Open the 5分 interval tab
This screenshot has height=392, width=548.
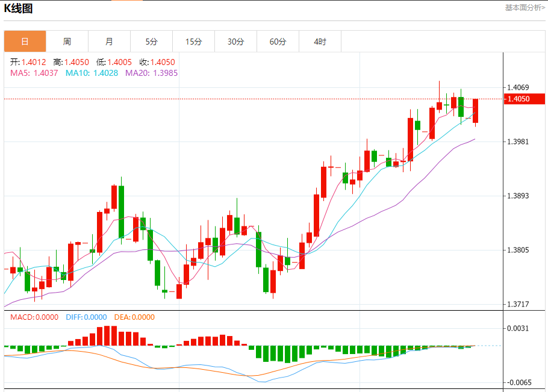click(x=151, y=42)
